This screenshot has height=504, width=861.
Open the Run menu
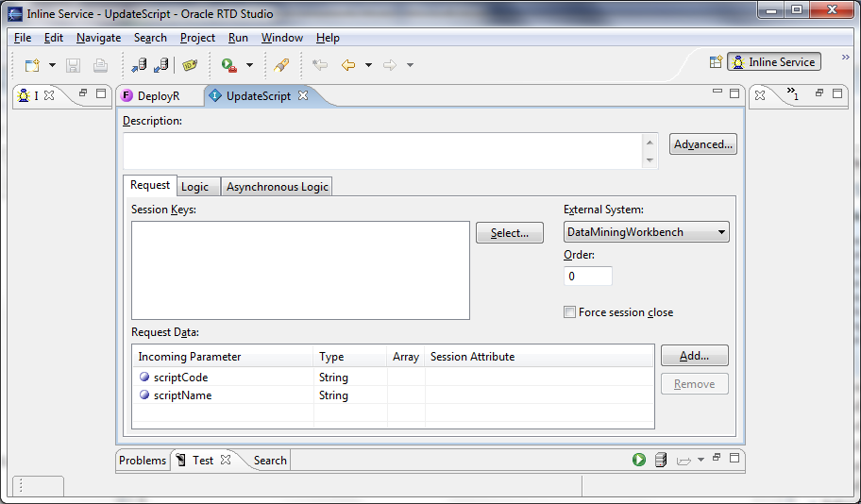pyautogui.click(x=238, y=38)
